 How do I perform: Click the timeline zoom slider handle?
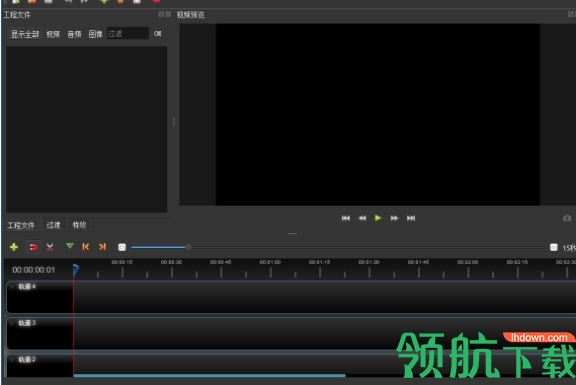pyautogui.click(x=188, y=247)
